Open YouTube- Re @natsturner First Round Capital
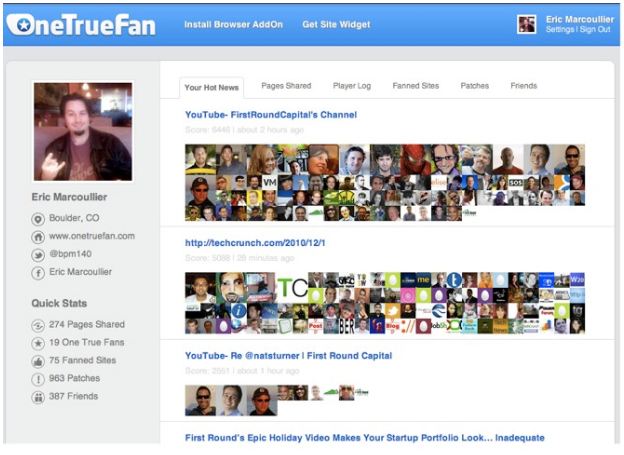Image resolution: width=624 pixels, height=455 pixels. point(288,355)
